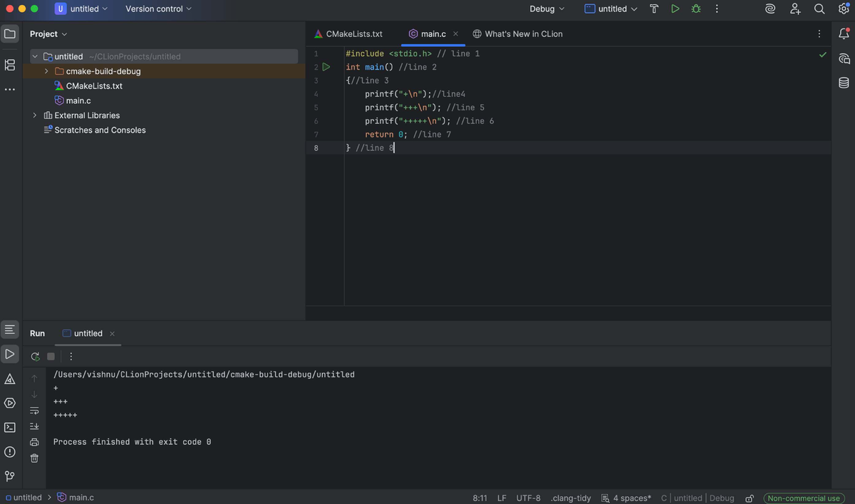Expand the cmake-build-debug folder
Viewport: 855px width, 504px height.
(x=46, y=71)
